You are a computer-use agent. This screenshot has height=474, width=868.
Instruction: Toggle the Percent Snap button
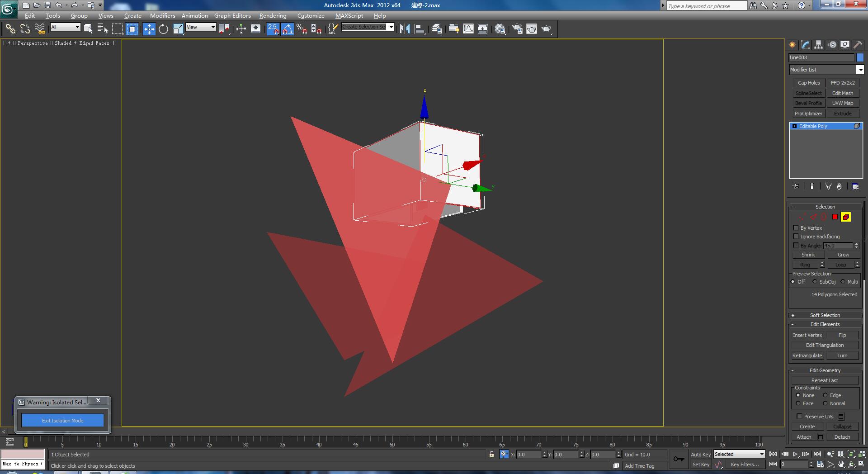click(x=302, y=29)
